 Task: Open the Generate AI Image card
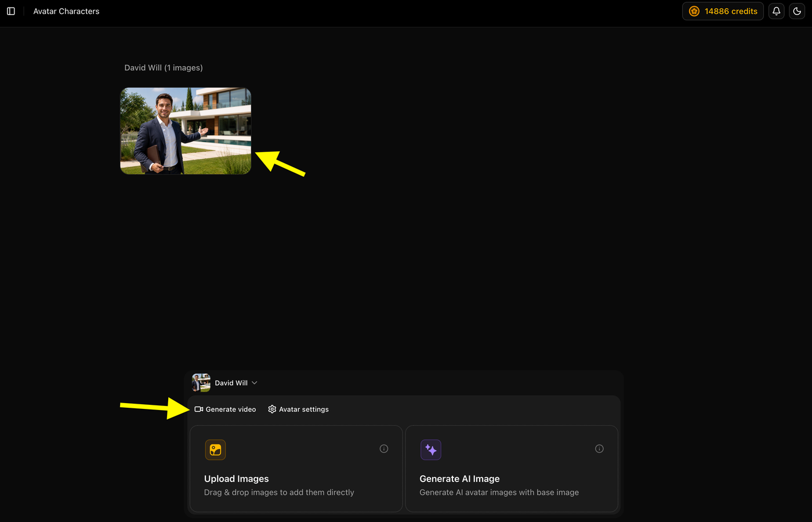(512, 469)
